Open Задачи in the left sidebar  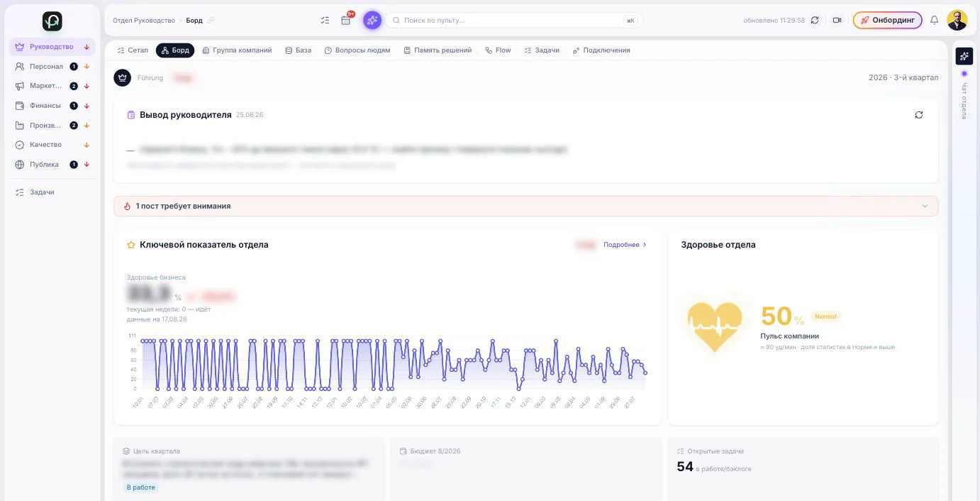52,192
